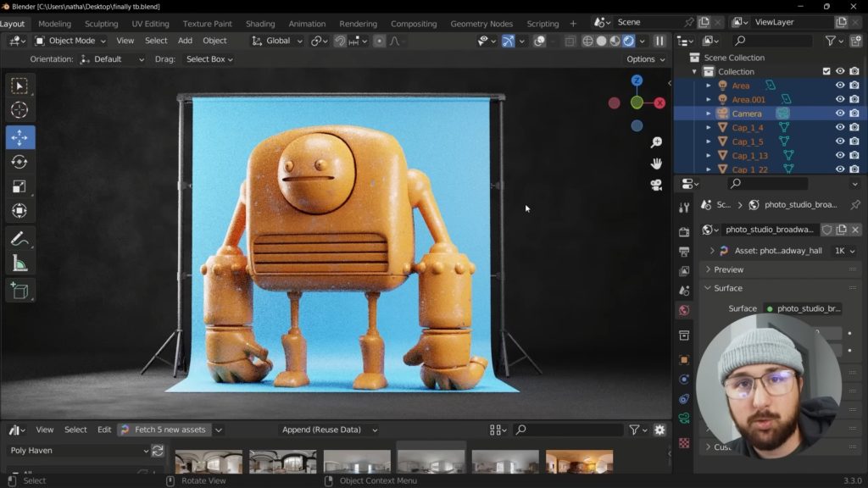
Task: Select the Annotate pencil tool
Action: click(x=19, y=240)
